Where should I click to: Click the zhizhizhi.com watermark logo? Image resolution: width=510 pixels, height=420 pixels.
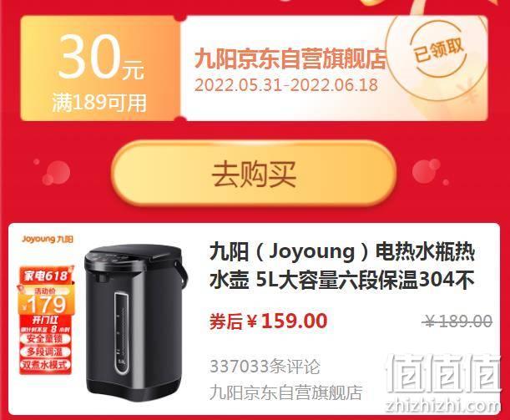click(x=443, y=384)
